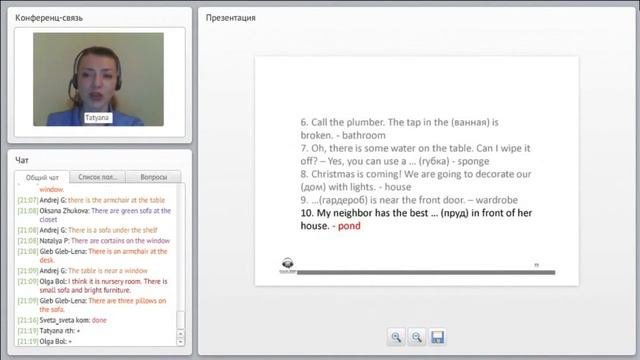
Task: Click the Конференц-связь panel title
Action: pyautogui.click(x=49, y=18)
